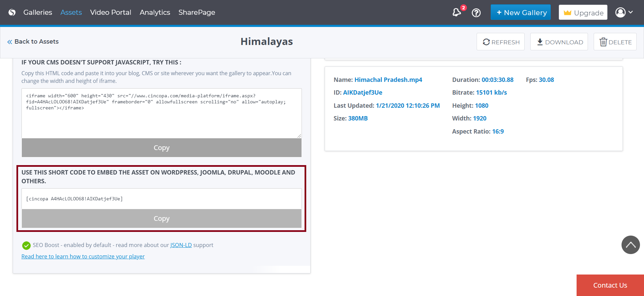Switch to the Assets menu
Image resolution: width=644 pixels, height=296 pixels.
coord(71,12)
